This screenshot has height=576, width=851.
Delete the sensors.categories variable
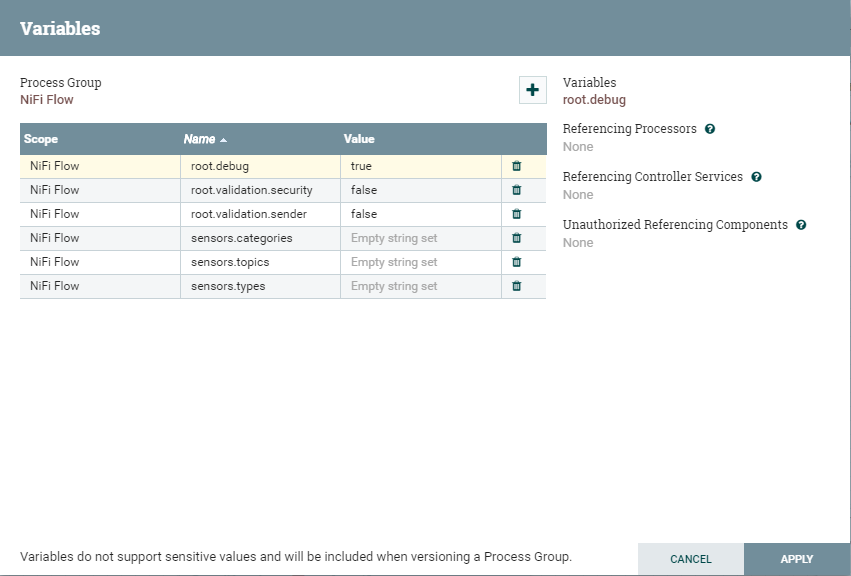(517, 238)
